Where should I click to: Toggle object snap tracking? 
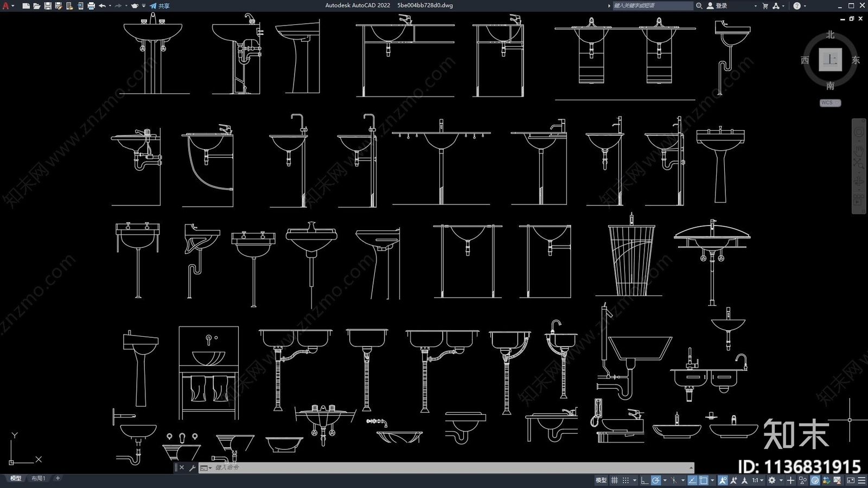click(x=692, y=480)
